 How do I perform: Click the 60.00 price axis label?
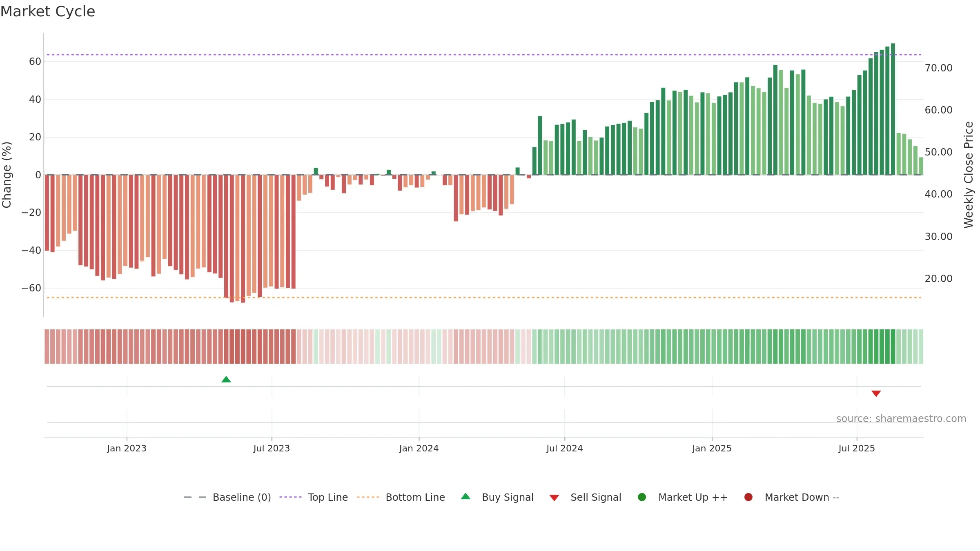938,110
